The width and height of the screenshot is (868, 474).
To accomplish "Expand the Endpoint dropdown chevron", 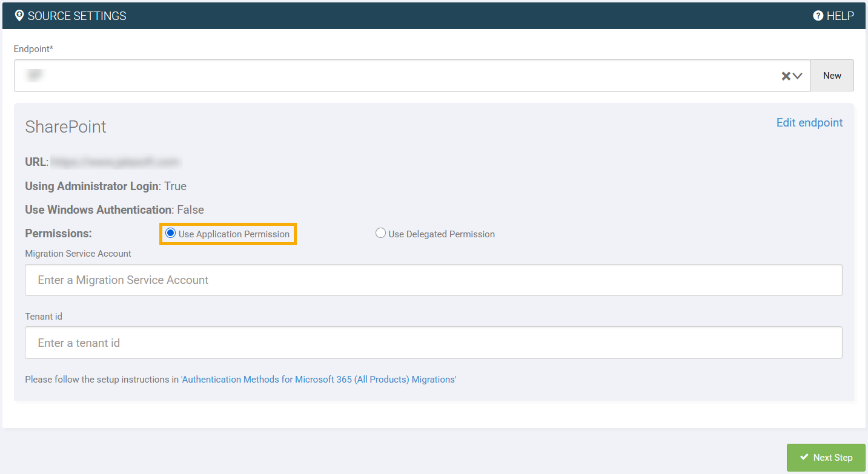I will [x=798, y=75].
